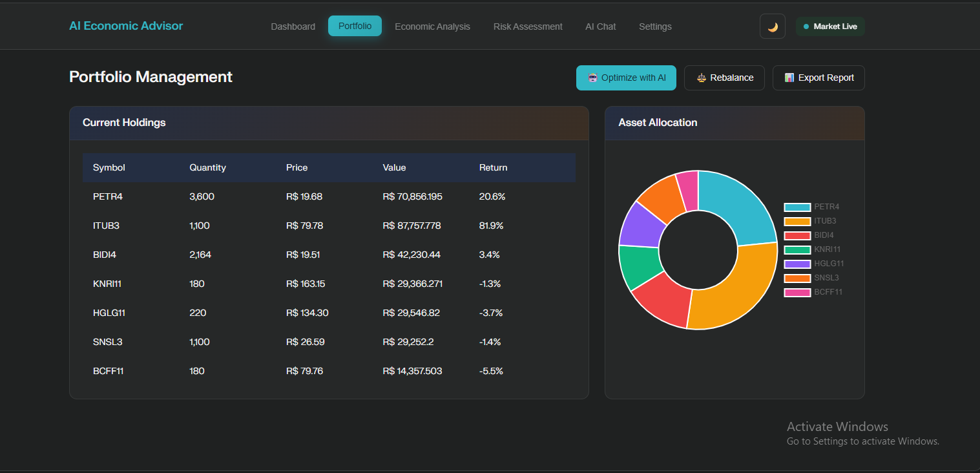This screenshot has height=473, width=980.
Task: Click the ITUB3 orange-yellow legend swatch
Action: click(797, 222)
